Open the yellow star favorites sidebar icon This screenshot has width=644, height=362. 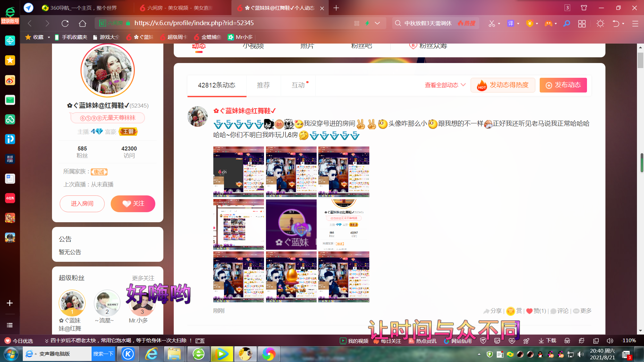tap(10, 60)
